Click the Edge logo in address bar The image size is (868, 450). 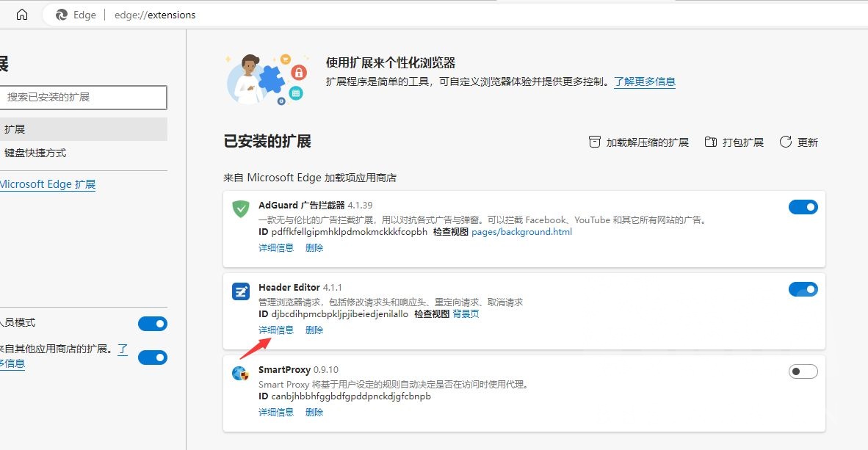click(x=62, y=15)
